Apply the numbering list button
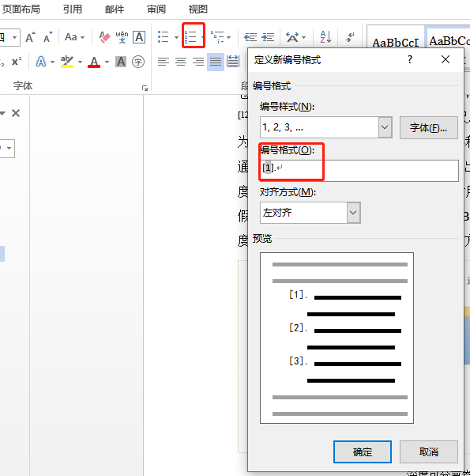This screenshot has width=470, height=476. pyautogui.click(x=190, y=37)
